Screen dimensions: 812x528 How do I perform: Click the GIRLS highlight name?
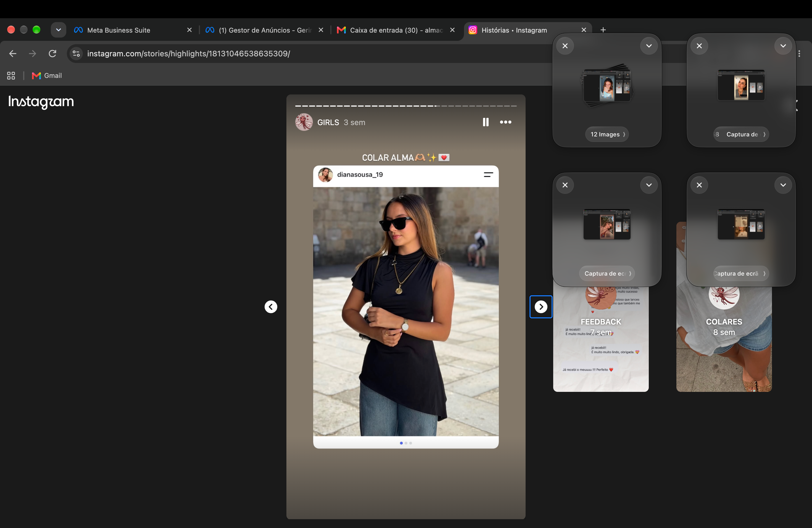[328, 122]
